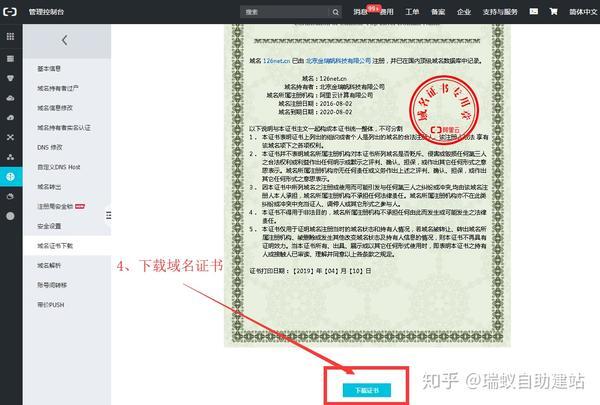Select 域名持有者实名认证 in the sidebar
The width and height of the screenshot is (600, 405).
tap(64, 128)
